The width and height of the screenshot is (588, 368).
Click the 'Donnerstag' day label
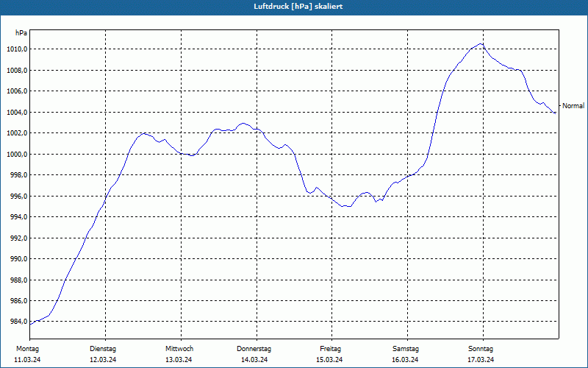[x=254, y=349]
